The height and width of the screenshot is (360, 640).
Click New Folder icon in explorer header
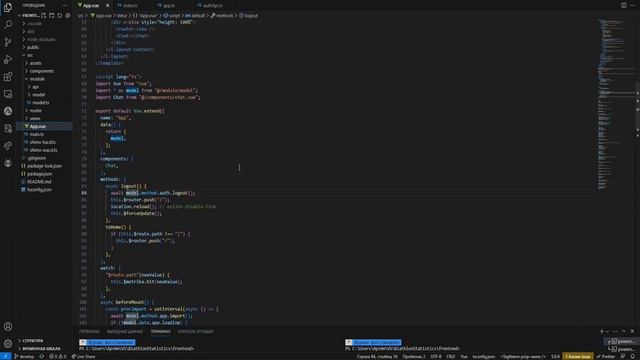pyautogui.click(x=52, y=16)
